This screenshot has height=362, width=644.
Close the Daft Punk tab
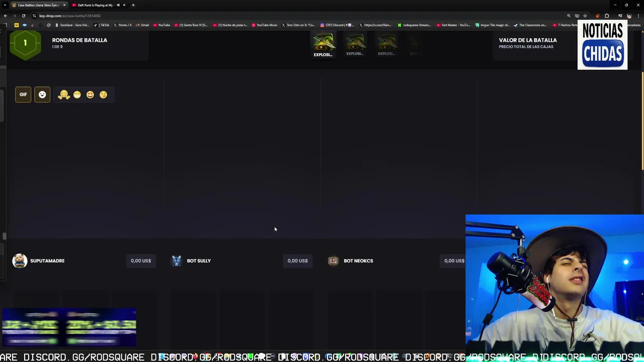[x=124, y=5]
